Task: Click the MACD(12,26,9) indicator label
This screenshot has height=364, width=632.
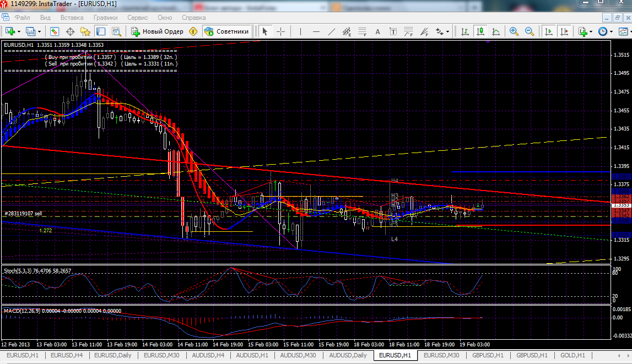Action: click(62, 311)
